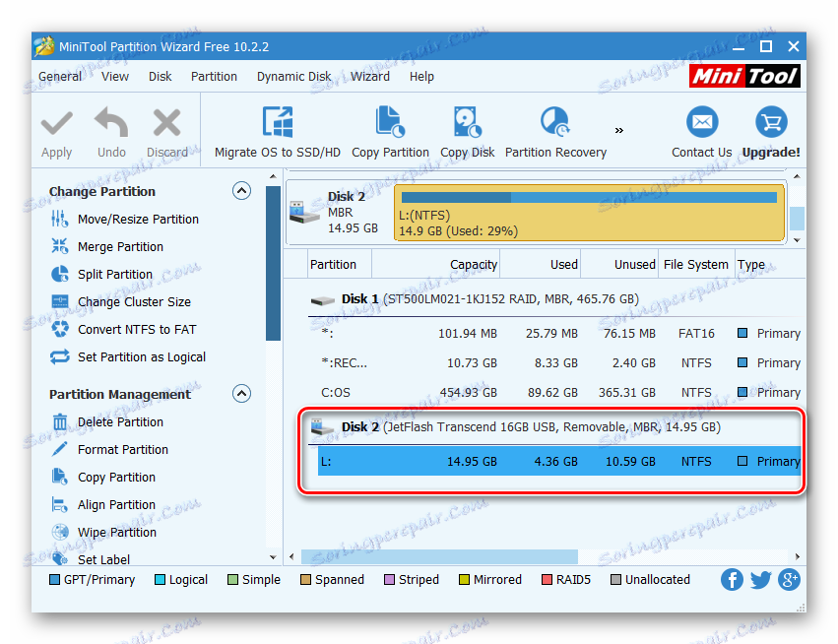Open the Twitter share icon
This screenshot has width=838, height=644.
760,579
